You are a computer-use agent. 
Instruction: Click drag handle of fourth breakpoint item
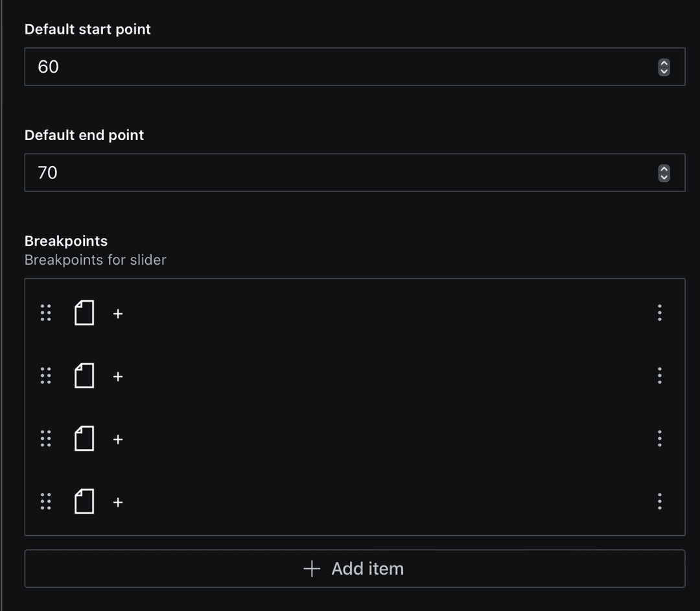45,502
